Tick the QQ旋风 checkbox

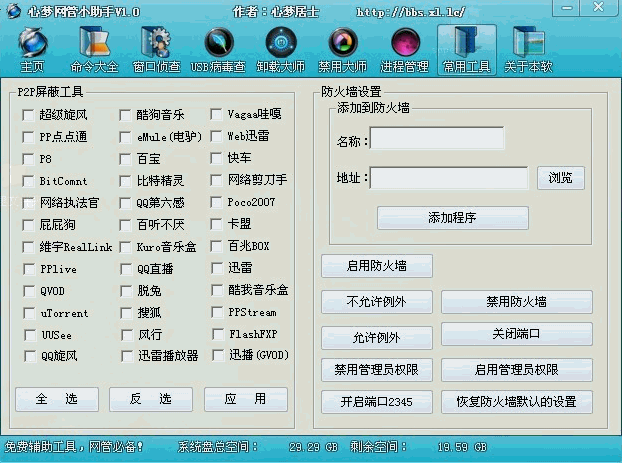pos(30,356)
